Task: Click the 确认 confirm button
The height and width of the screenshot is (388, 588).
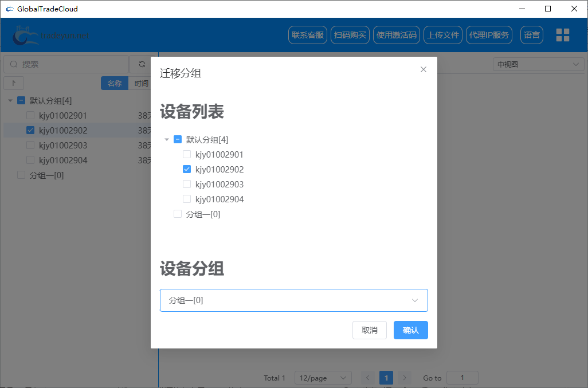Action: (x=410, y=330)
